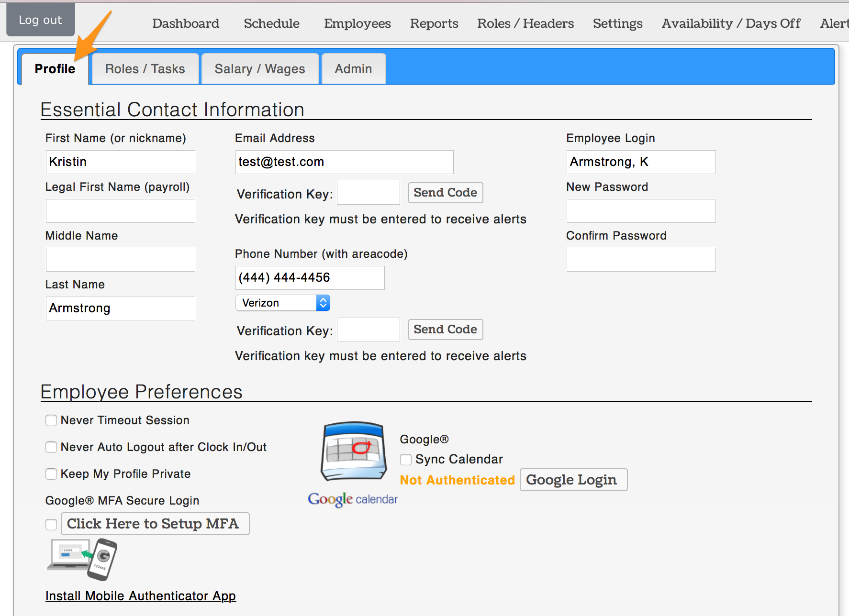This screenshot has height=616, width=849.
Task: Open the Admin tab
Action: pyautogui.click(x=354, y=69)
